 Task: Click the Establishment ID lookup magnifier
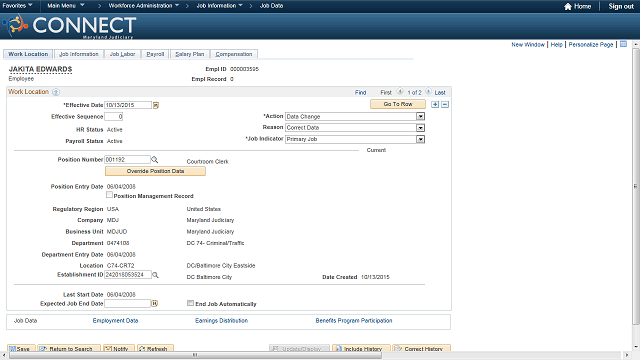[155, 275]
